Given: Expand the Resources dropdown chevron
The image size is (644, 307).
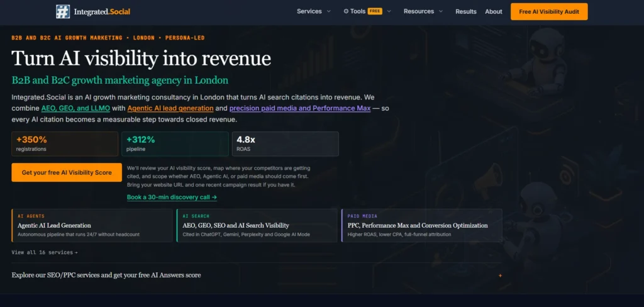Looking at the screenshot, I should [441, 11].
